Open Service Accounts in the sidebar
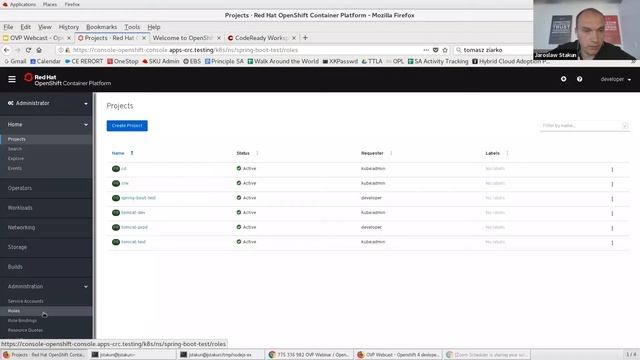640x360 pixels. pos(25,301)
